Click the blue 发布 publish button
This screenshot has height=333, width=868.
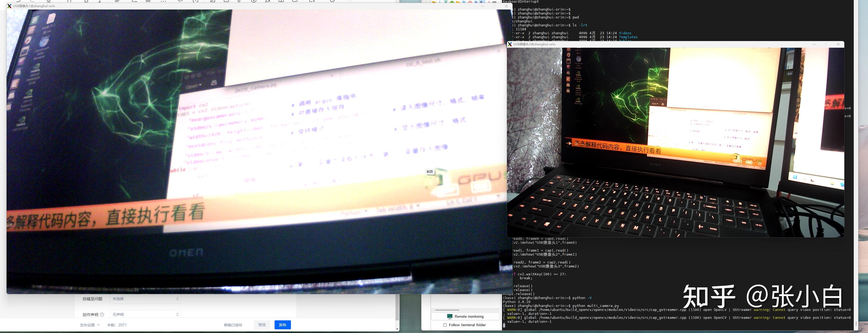point(282,325)
